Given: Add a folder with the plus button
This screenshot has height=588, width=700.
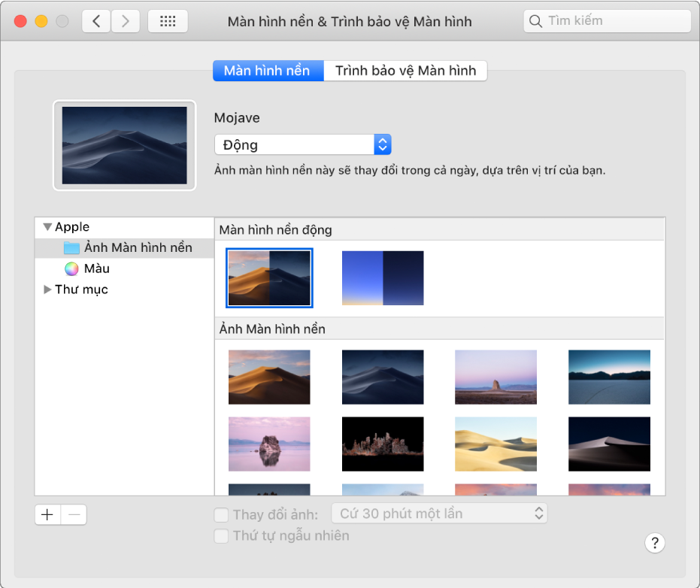Looking at the screenshot, I should coord(47,515).
